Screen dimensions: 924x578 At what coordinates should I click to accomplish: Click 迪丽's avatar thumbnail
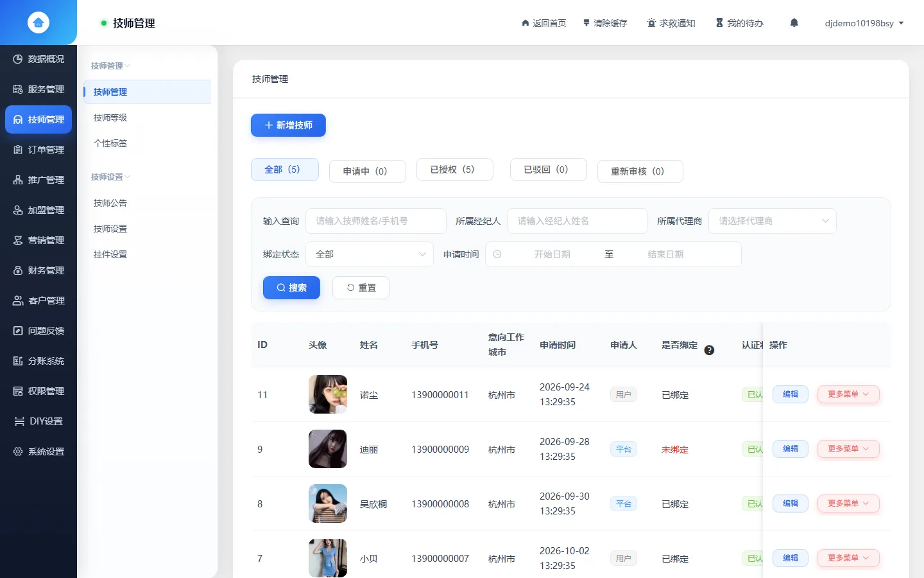point(328,449)
